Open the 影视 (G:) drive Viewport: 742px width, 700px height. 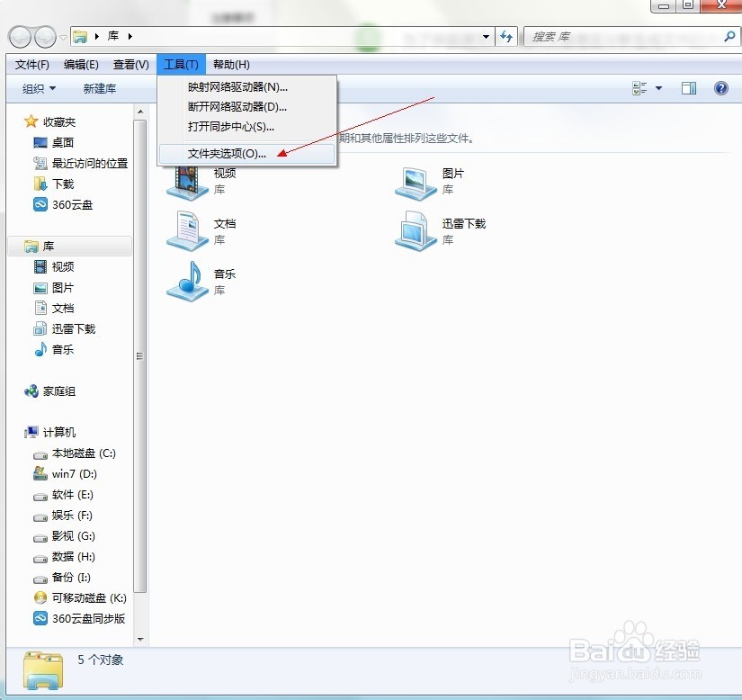[x=64, y=535]
